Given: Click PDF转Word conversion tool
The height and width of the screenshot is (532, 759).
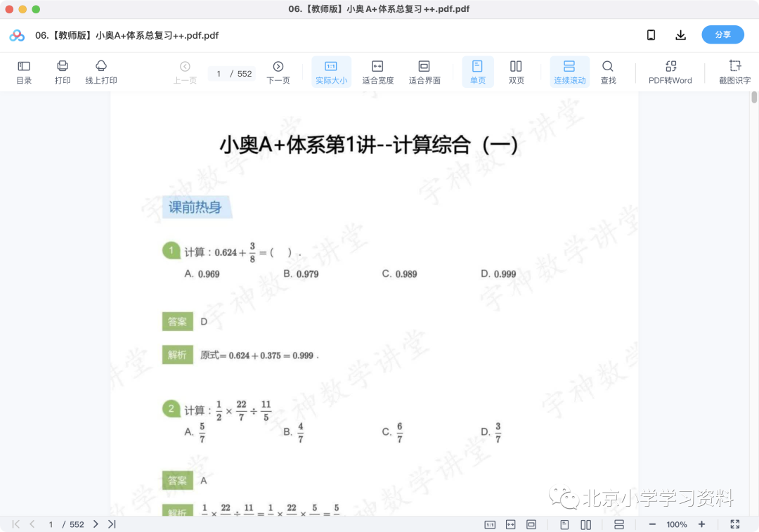Looking at the screenshot, I should tap(670, 72).
